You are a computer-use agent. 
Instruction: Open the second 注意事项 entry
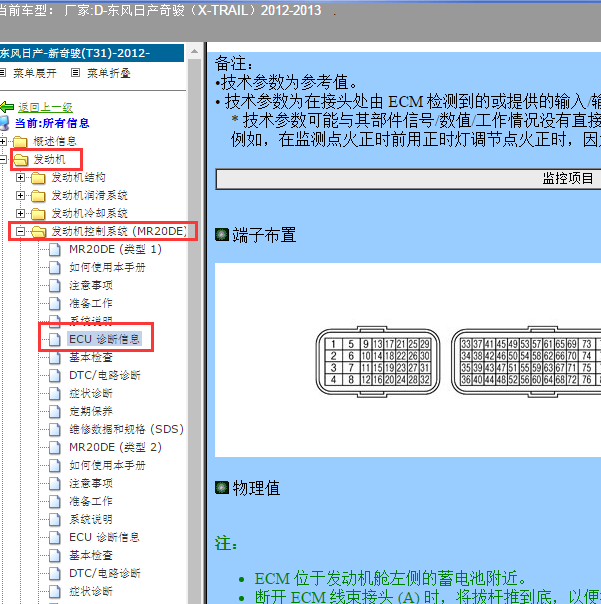pos(91,483)
